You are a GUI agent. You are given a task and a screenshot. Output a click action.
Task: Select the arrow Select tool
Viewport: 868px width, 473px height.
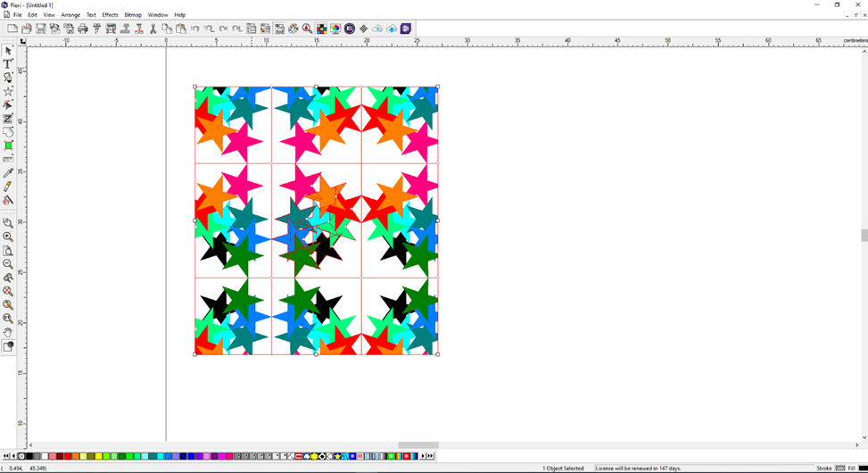8,51
